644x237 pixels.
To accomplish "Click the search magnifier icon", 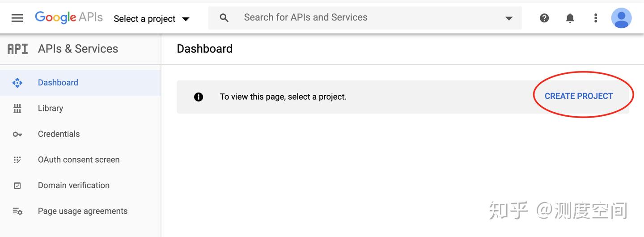I will click(224, 18).
